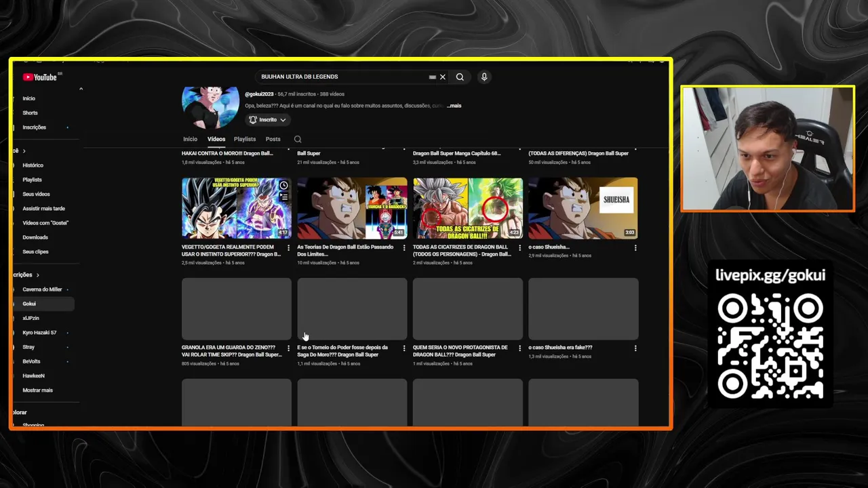Open sidebar Playlists entry

[x=32, y=180]
